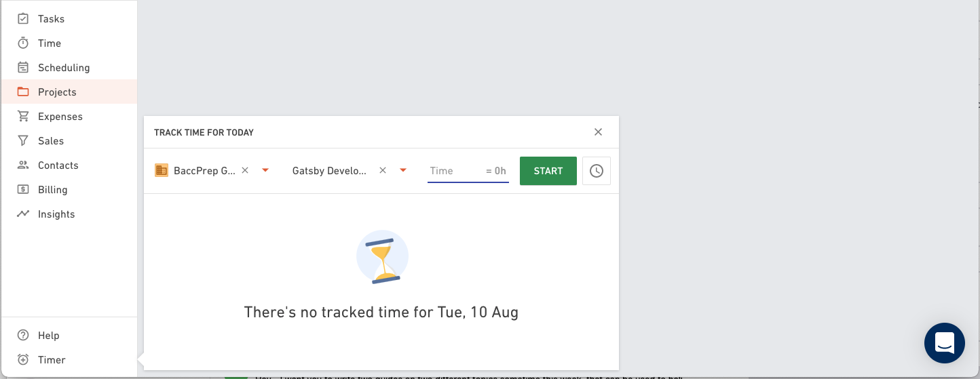Click the Tasks checklist icon in sidebar
The image size is (980, 379).
(x=23, y=19)
